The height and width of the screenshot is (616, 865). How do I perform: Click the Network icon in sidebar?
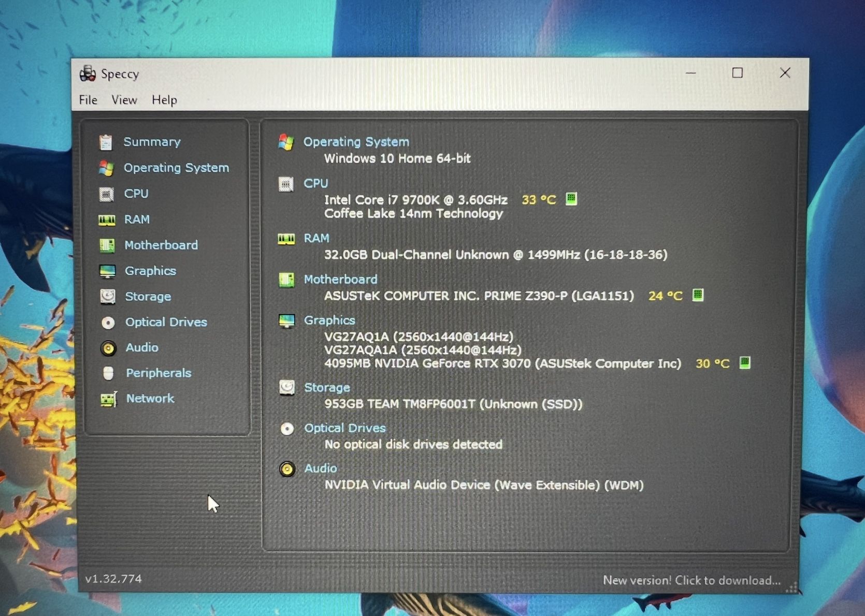108,399
